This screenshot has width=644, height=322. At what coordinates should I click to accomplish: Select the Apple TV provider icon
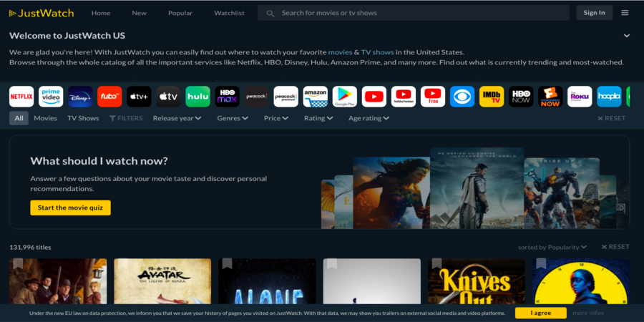coord(168,97)
